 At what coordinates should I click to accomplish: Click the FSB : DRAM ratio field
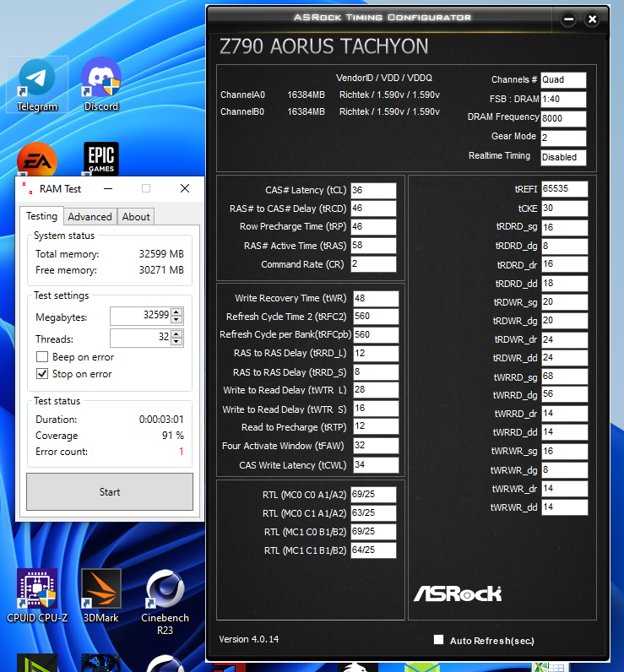(563, 100)
